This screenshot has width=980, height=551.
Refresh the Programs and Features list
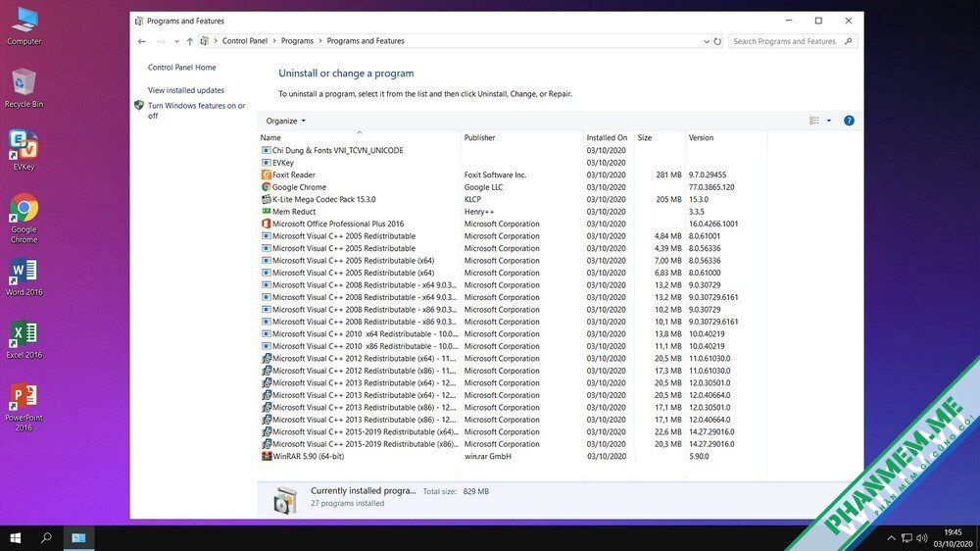coord(717,41)
